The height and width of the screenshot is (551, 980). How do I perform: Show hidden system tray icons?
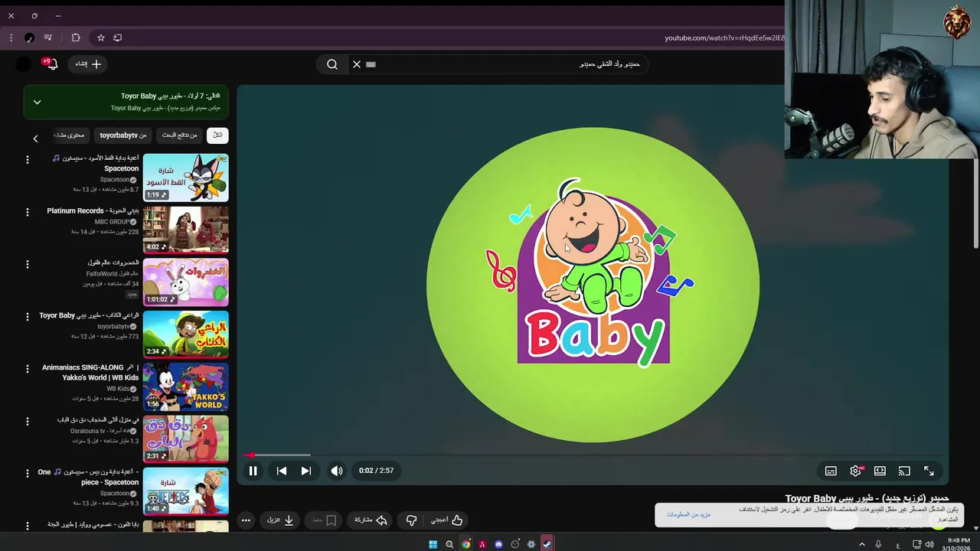(x=862, y=544)
